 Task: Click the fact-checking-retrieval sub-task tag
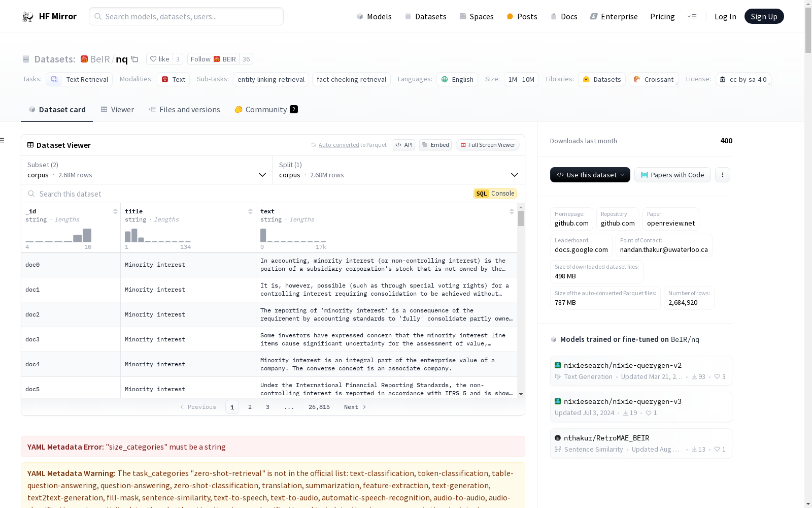351,79
